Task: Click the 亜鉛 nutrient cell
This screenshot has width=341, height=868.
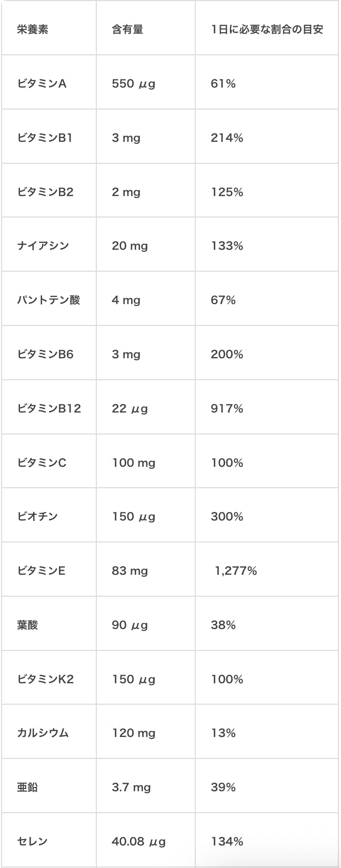Action: click(27, 787)
